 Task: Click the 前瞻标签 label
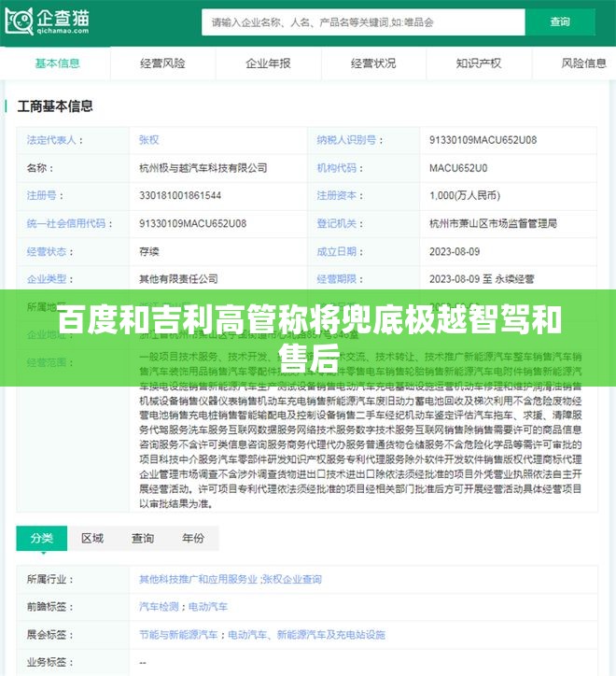(49, 607)
